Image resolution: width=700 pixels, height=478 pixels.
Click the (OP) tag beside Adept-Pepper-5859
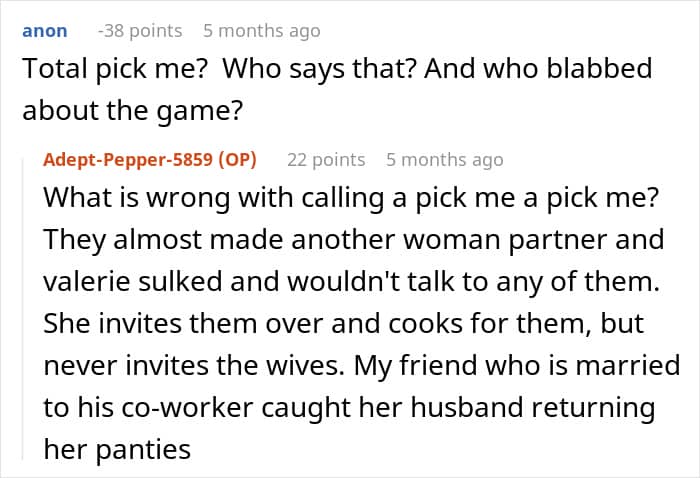[x=238, y=159]
